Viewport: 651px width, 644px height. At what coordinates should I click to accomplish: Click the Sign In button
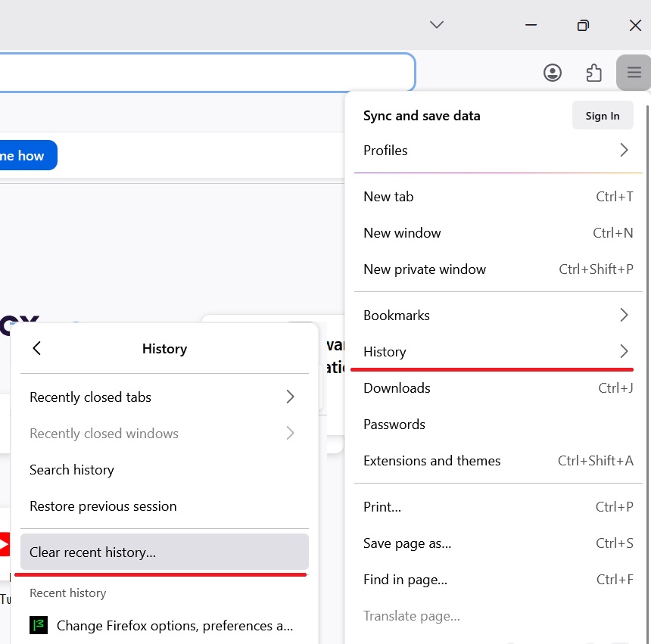[x=603, y=115]
